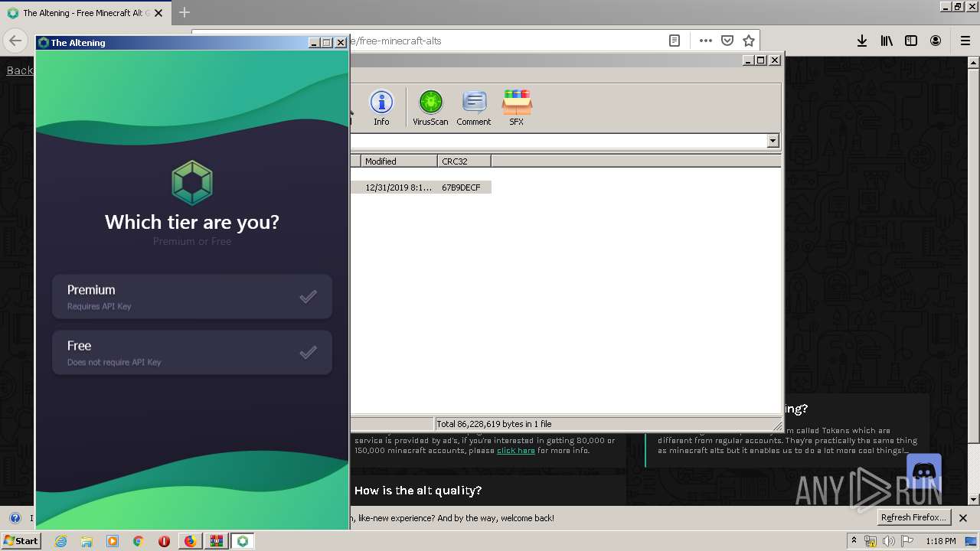Click the notification bar help icon
Viewport: 980px width, 551px height.
15,518
